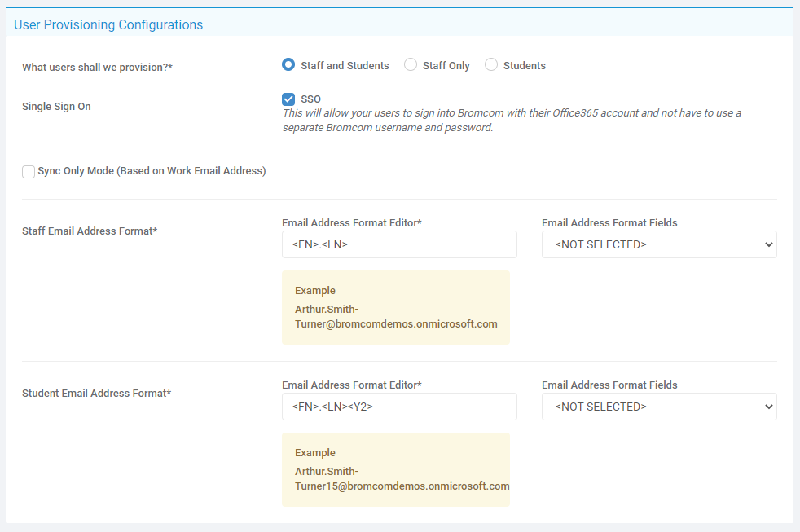This screenshot has height=532, width=800.
Task: Disable the SSO checkbox
Action: [288, 99]
